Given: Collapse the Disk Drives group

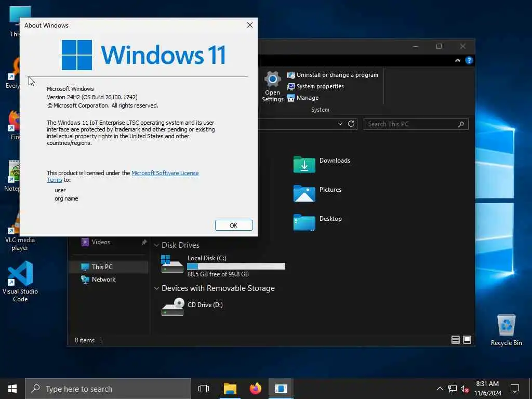Looking at the screenshot, I should coord(156,245).
